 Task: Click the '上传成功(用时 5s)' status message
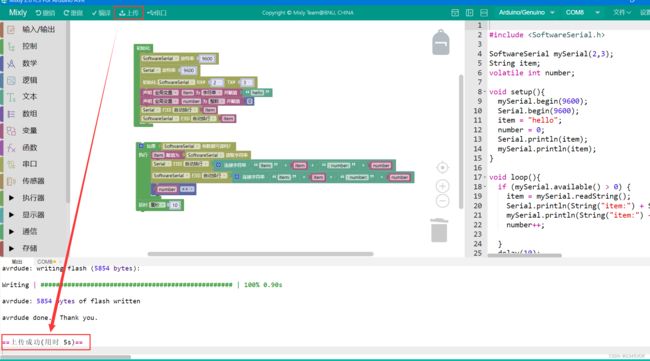[43, 342]
